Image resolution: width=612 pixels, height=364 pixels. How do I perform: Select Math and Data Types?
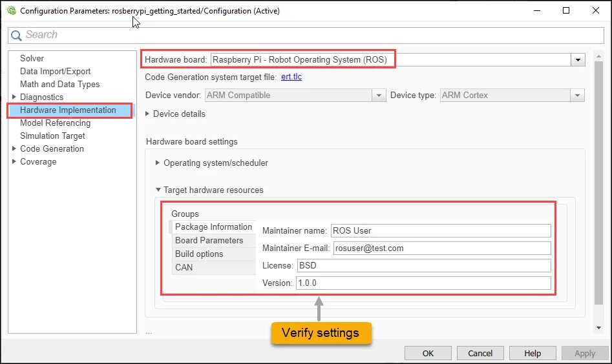coord(59,84)
